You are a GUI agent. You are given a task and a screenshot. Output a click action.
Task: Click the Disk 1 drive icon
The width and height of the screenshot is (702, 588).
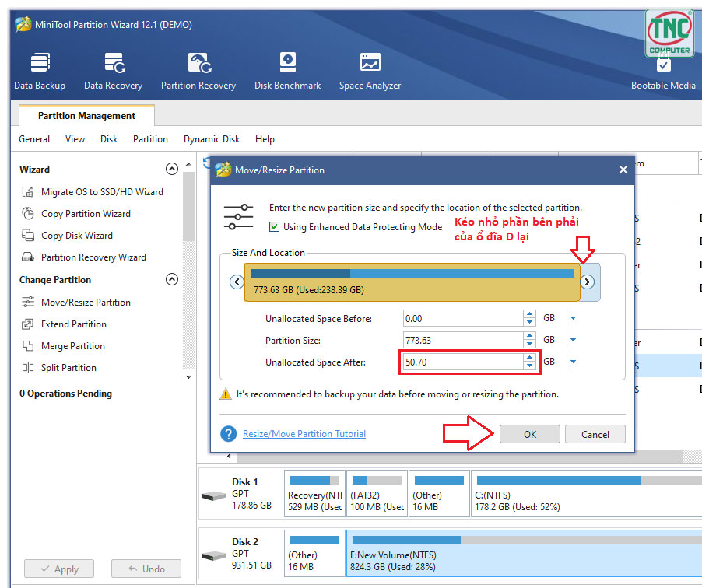(x=213, y=495)
